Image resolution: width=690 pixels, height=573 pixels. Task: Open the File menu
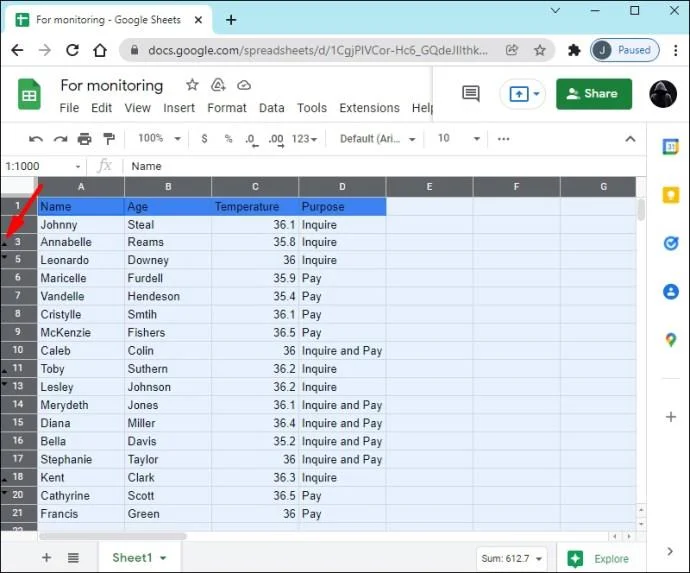69,108
